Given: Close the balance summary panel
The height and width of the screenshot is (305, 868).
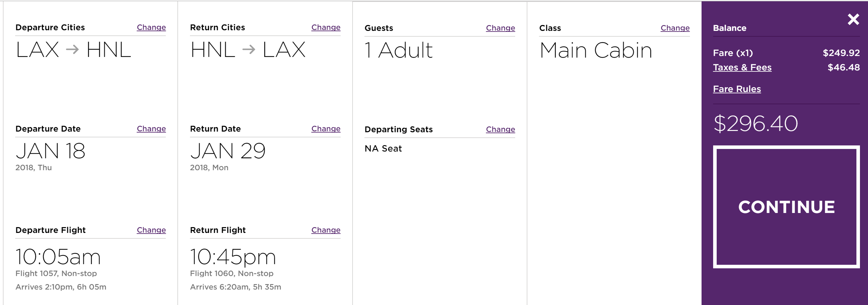Looking at the screenshot, I should click(853, 20).
